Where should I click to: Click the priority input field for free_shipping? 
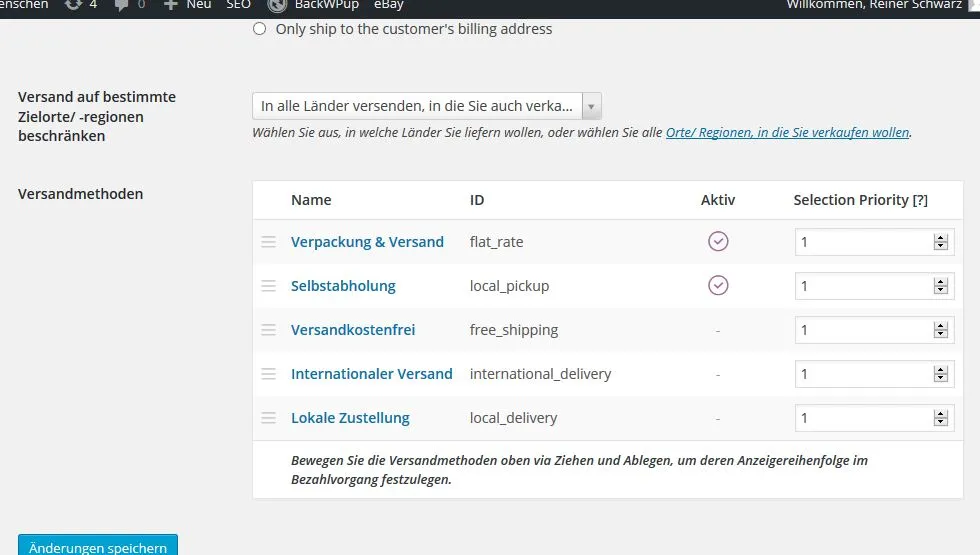tap(874, 330)
